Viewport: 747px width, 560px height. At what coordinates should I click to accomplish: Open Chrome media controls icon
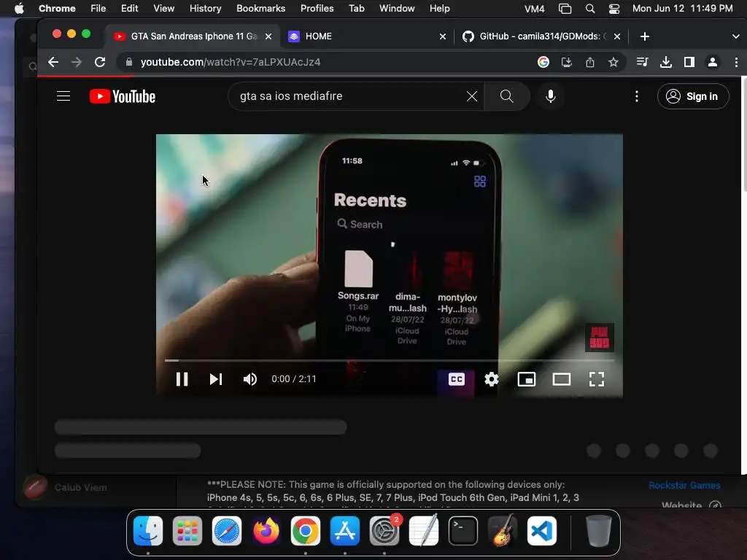pos(642,62)
